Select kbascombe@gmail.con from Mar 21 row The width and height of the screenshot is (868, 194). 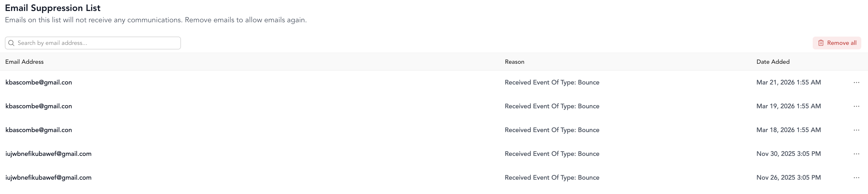[x=39, y=82]
